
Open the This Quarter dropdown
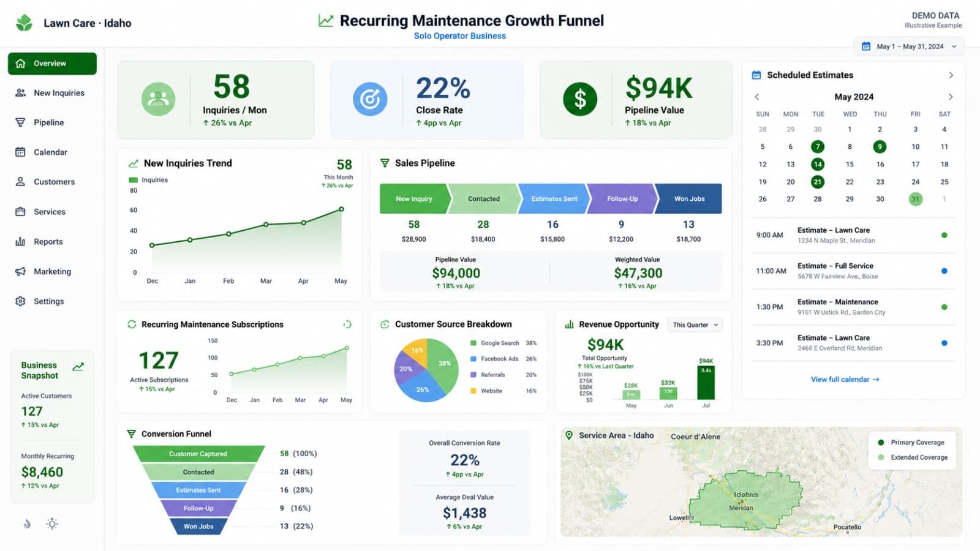coord(696,325)
